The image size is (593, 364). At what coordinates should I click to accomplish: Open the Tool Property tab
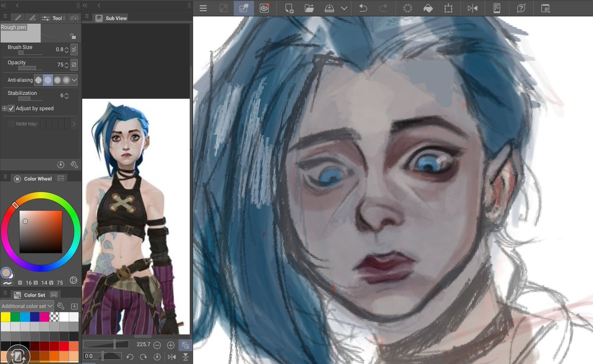coord(53,18)
